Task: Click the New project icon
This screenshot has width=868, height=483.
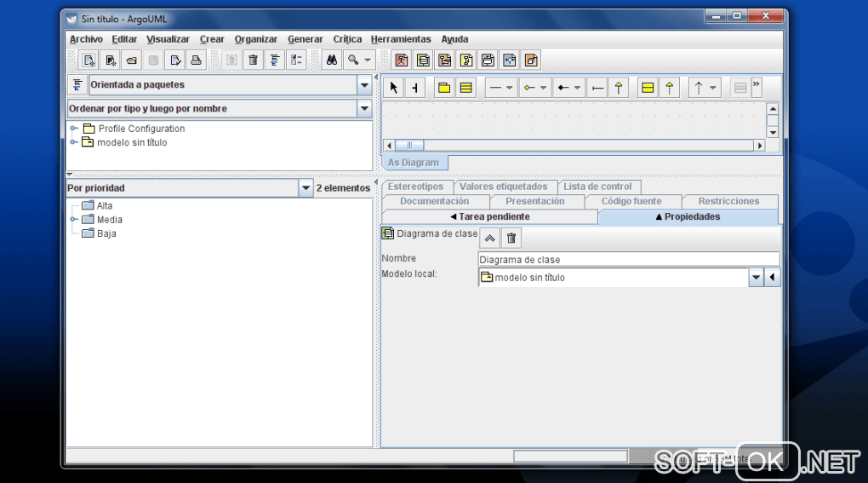Action: click(x=89, y=60)
